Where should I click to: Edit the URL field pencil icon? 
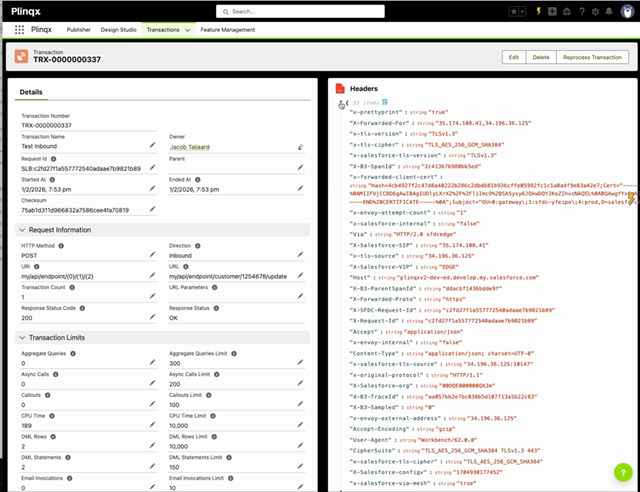pyautogui.click(x=300, y=275)
